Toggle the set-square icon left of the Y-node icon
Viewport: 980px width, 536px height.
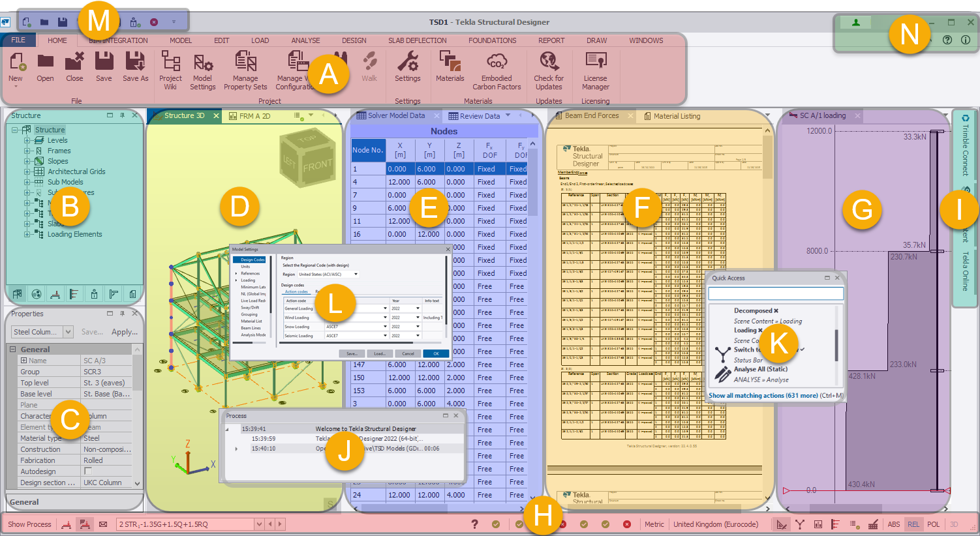[x=782, y=524]
